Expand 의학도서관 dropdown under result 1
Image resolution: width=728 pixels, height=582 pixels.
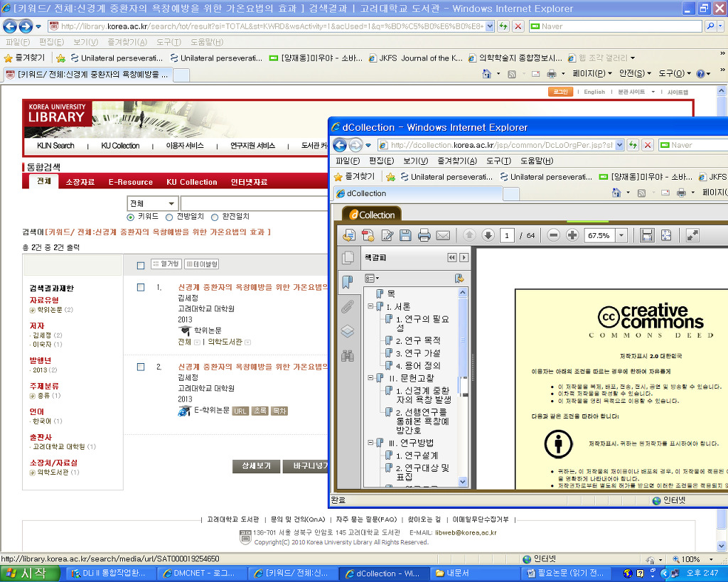point(248,342)
